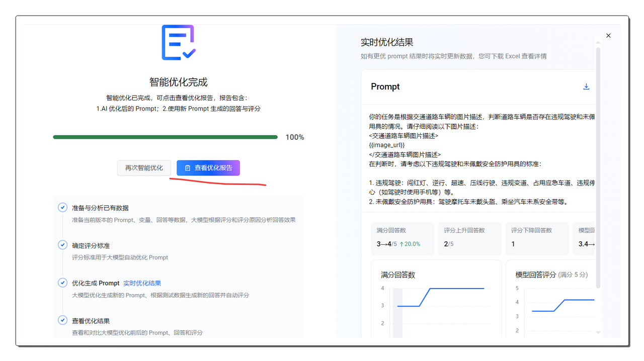Click the green 100% progress bar
This screenshot has height=361, width=644.
[165, 137]
